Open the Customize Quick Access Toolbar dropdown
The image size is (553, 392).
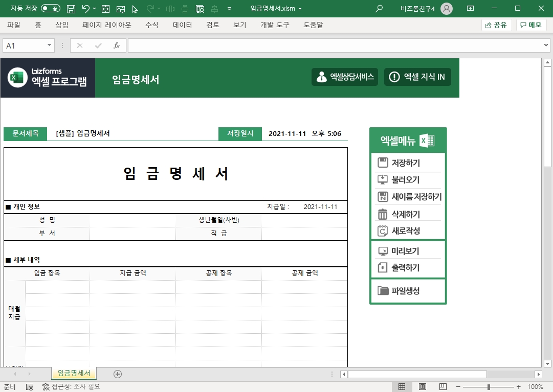(229, 9)
